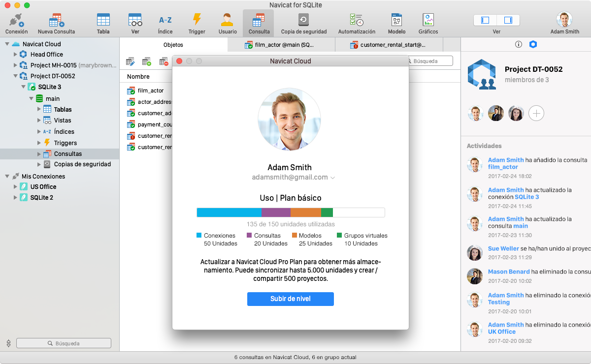This screenshot has height=364, width=591.
Task: Click the Trigger lightning icon
Action: (197, 20)
